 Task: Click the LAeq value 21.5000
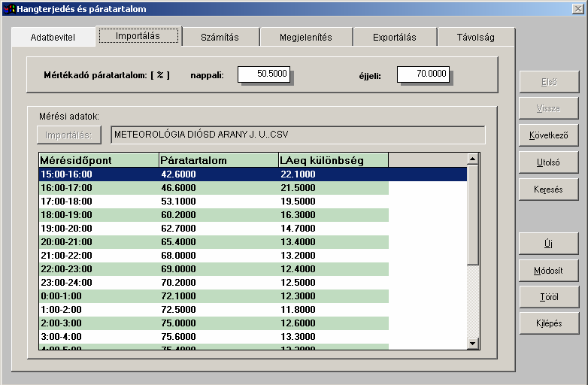298,188
